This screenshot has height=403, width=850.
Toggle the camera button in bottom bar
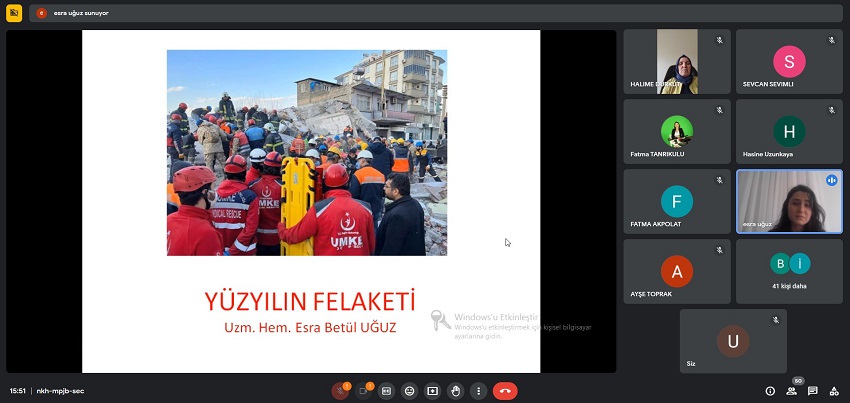click(364, 391)
